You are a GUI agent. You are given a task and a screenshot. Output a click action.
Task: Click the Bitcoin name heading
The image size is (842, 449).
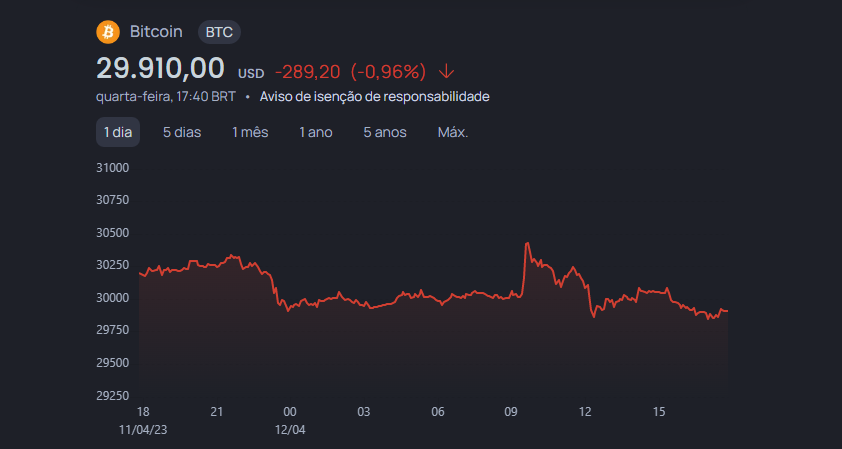(x=156, y=32)
